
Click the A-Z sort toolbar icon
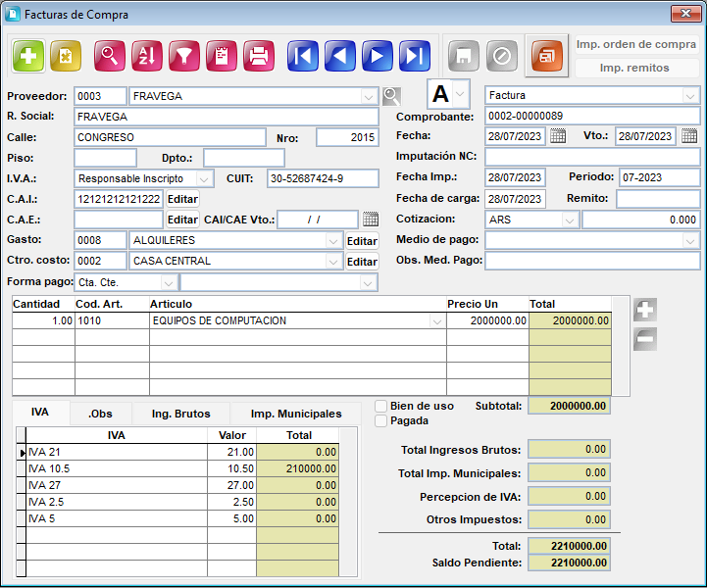[x=147, y=56]
